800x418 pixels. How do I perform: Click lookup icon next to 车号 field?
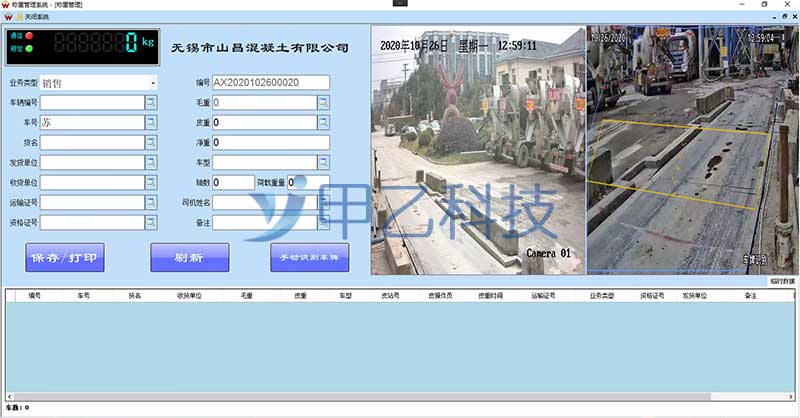152,122
